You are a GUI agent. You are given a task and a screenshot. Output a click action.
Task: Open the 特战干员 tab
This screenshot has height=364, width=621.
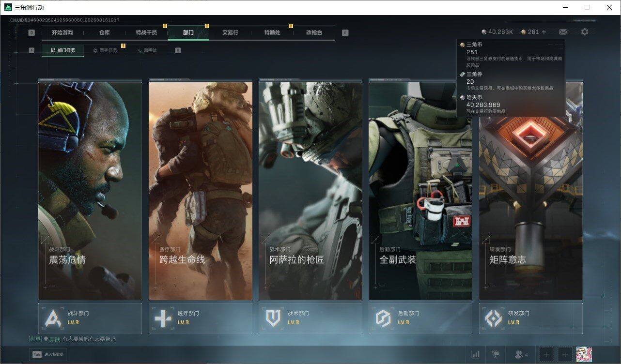coord(146,32)
